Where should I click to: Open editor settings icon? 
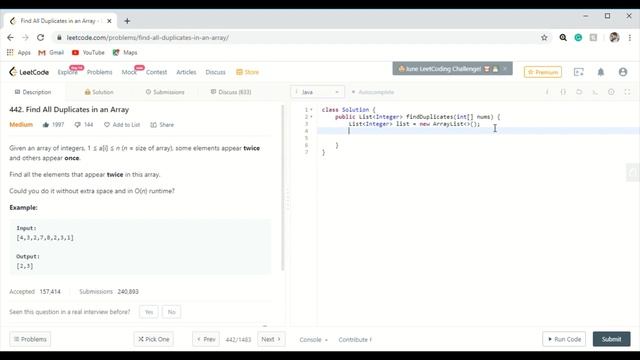pyautogui.click(x=611, y=92)
